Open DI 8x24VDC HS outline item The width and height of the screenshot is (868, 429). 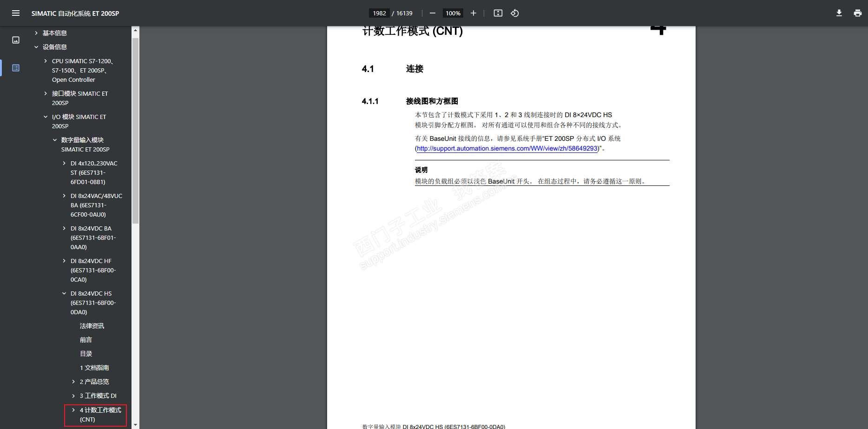coord(93,303)
